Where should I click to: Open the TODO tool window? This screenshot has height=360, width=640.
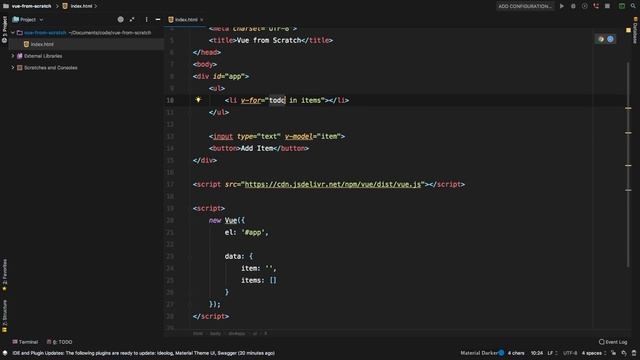[x=60, y=342]
